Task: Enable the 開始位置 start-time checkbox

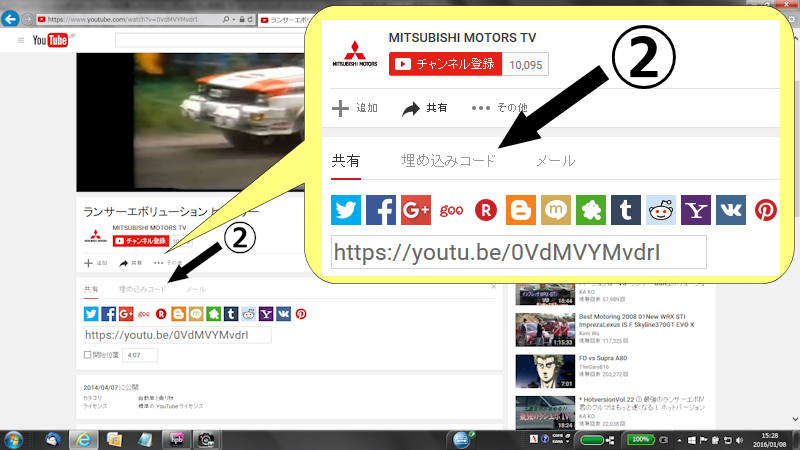Action: [x=87, y=355]
